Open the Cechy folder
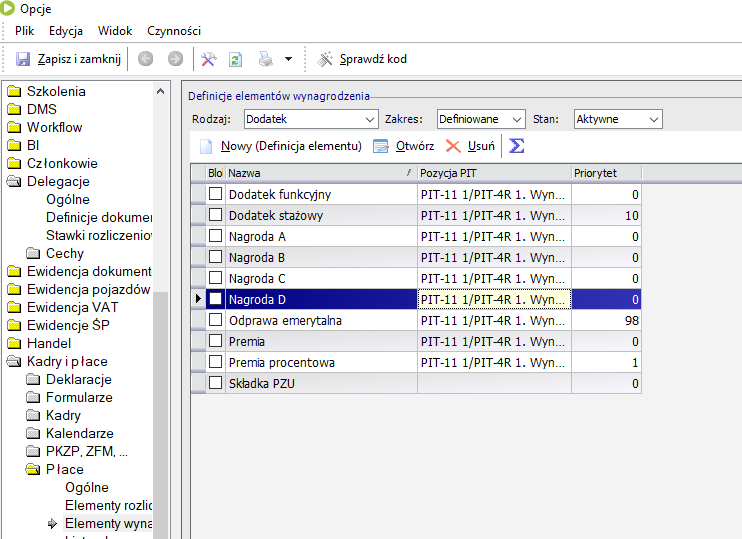Viewport: 742px width, 539px height. (55, 253)
